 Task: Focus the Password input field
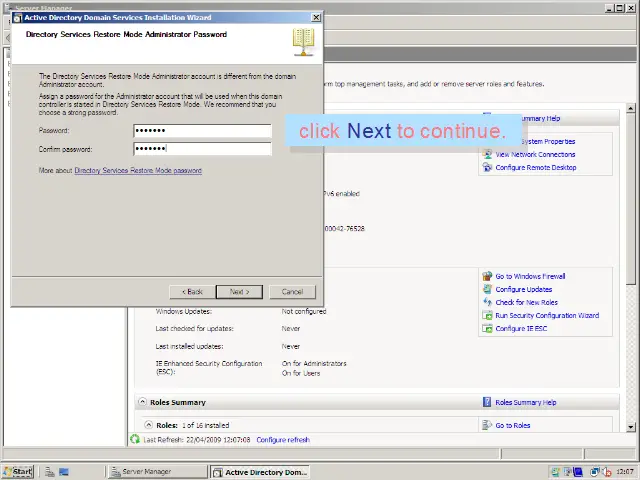pos(202,131)
